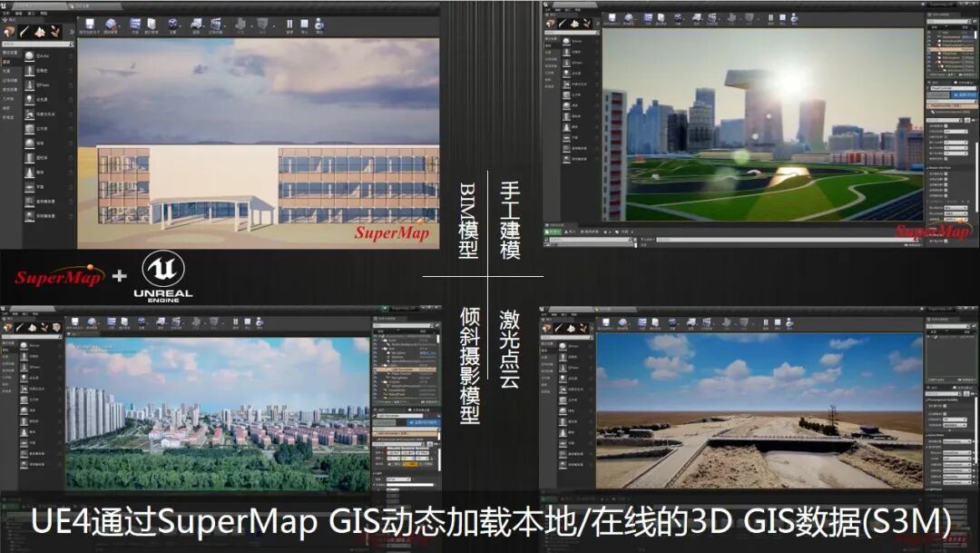
Task: Toggle first checkbox under Blueprint section, city skyline window
Action: (x=946, y=173)
